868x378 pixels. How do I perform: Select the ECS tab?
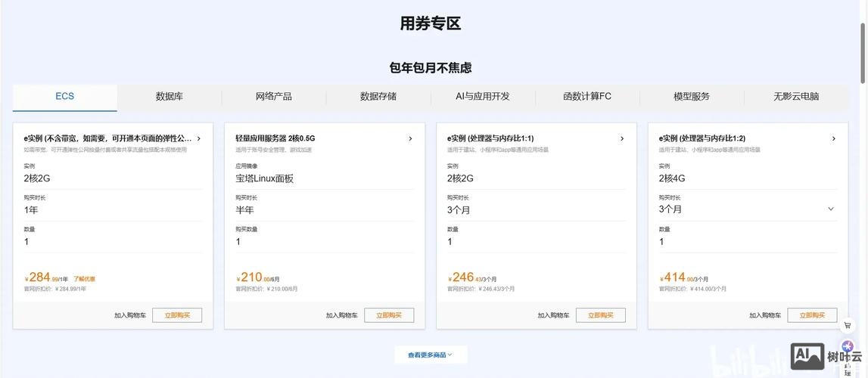(x=65, y=97)
